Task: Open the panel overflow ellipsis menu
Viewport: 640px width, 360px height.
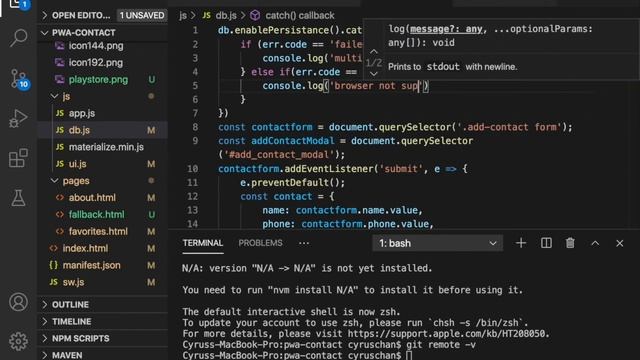Action: 304,243
